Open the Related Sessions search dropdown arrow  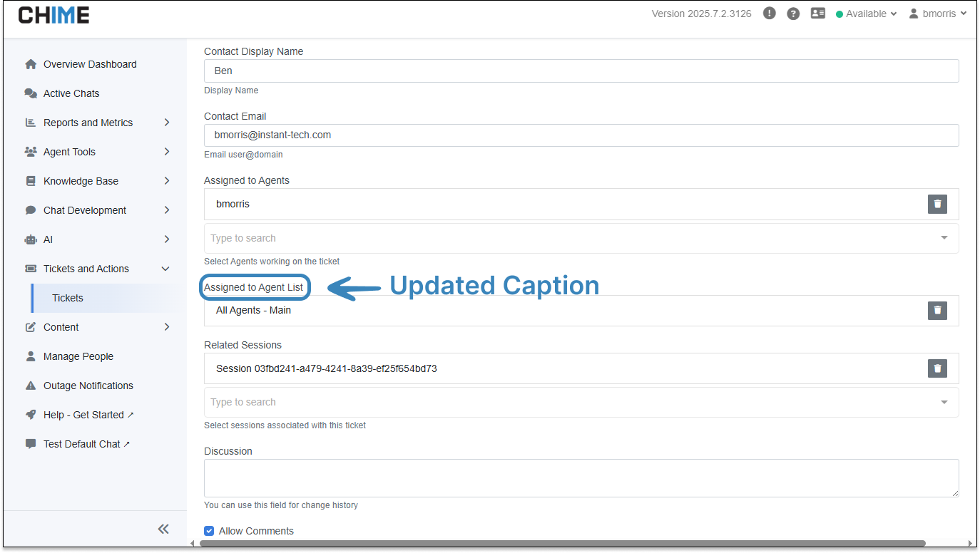click(944, 402)
